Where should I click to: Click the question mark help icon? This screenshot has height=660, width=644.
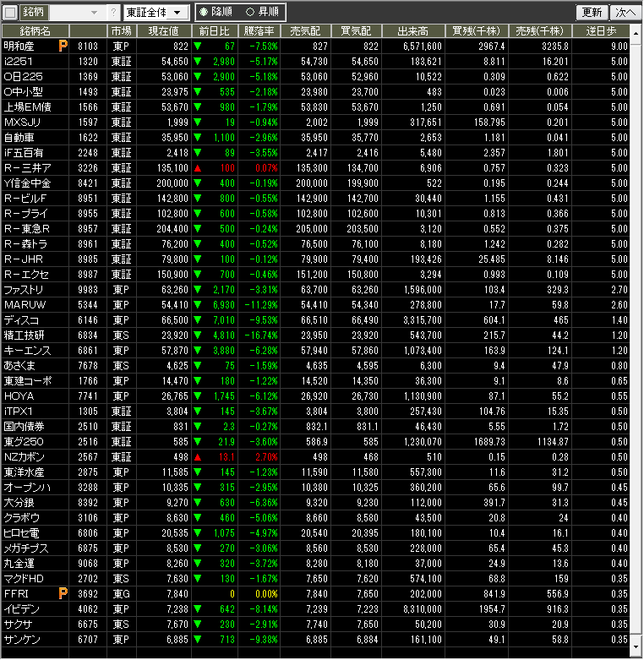114,13
